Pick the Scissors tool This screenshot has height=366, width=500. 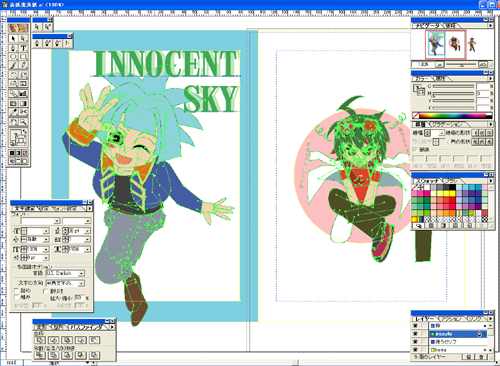click(x=23, y=112)
